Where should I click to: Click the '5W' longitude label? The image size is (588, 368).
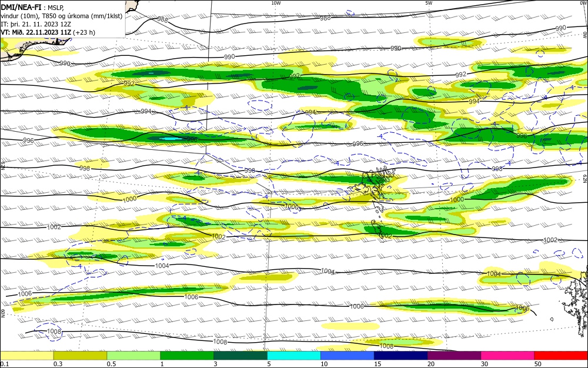[429, 3]
